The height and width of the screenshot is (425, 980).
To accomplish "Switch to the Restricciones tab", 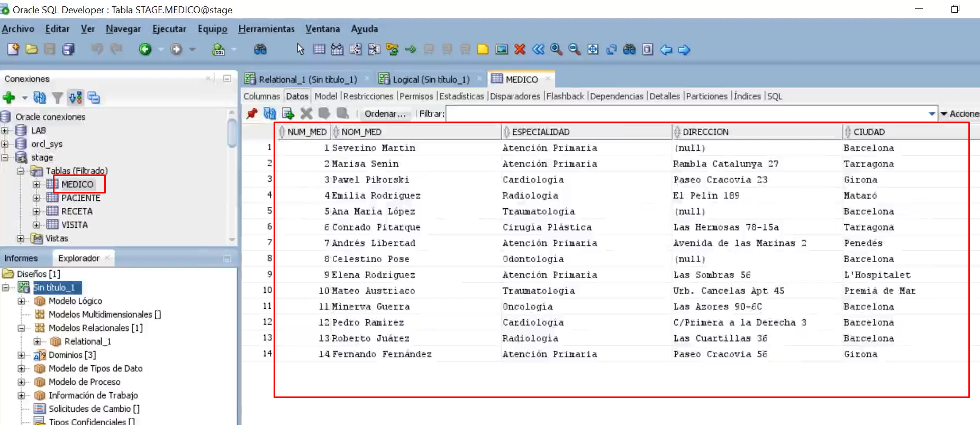I will click(368, 96).
